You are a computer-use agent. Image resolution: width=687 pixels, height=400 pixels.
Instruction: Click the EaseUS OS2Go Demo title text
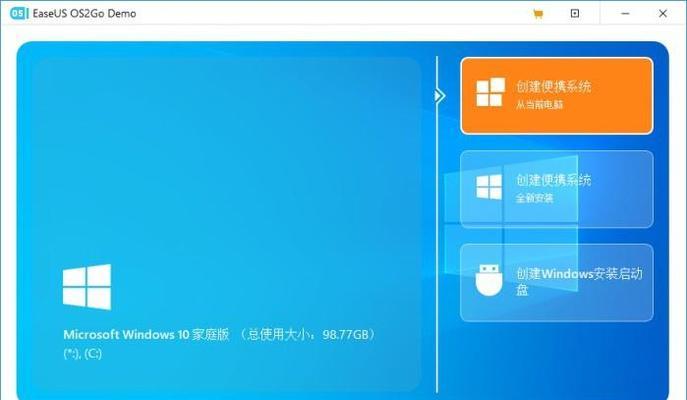click(85, 14)
